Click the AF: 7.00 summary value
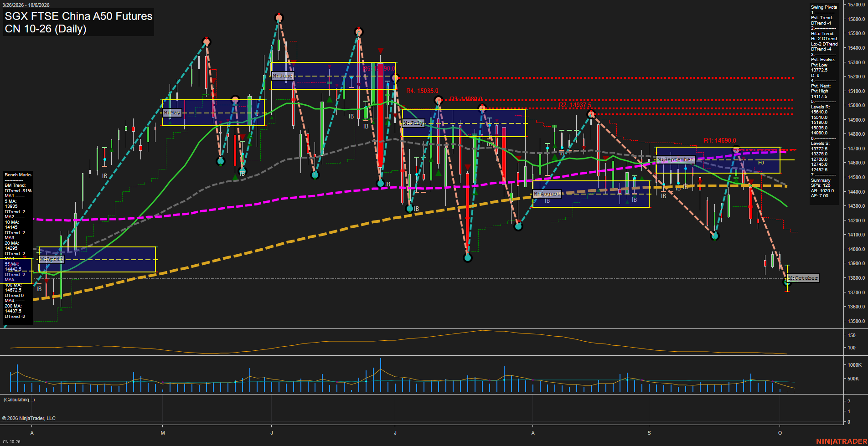This screenshot has width=868, height=446. [820, 196]
